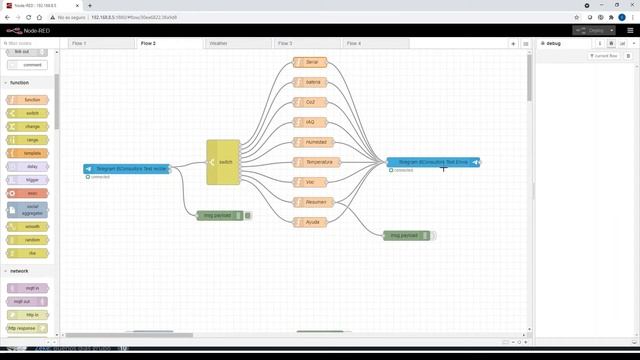Pick the range node in palette

[27, 140]
